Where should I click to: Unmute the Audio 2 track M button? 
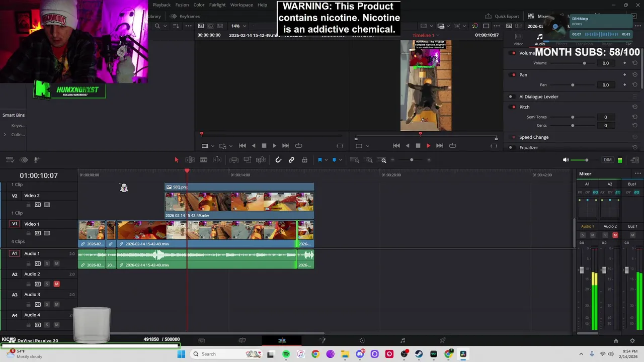[56, 284]
